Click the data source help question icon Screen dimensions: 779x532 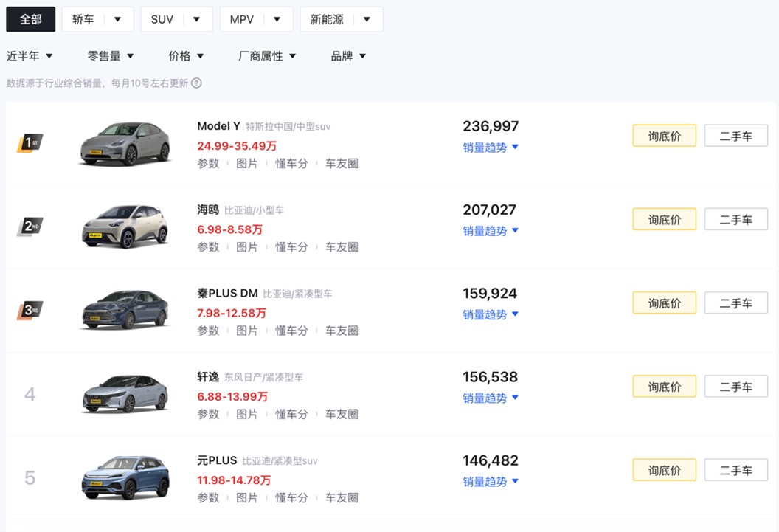197,83
